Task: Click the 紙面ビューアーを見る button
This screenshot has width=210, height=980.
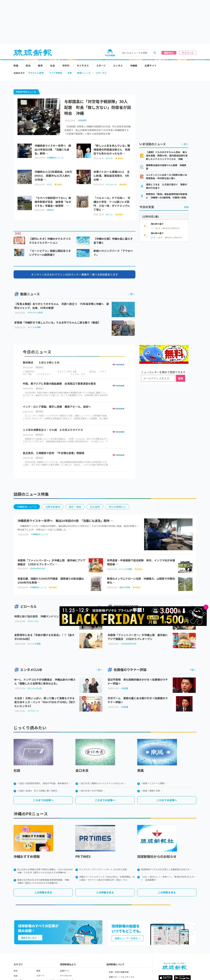Action: (127, 939)
